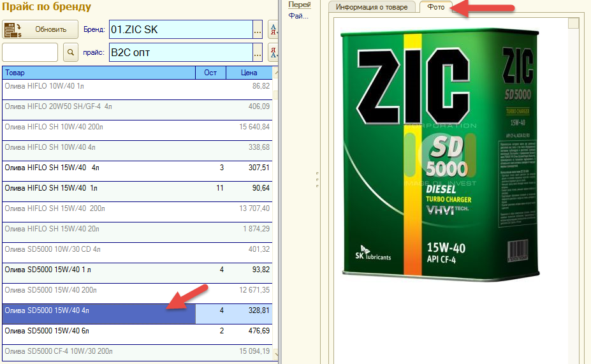This screenshot has width=591, height=364.
Task: Click price cell 406,09
Action: (x=249, y=110)
